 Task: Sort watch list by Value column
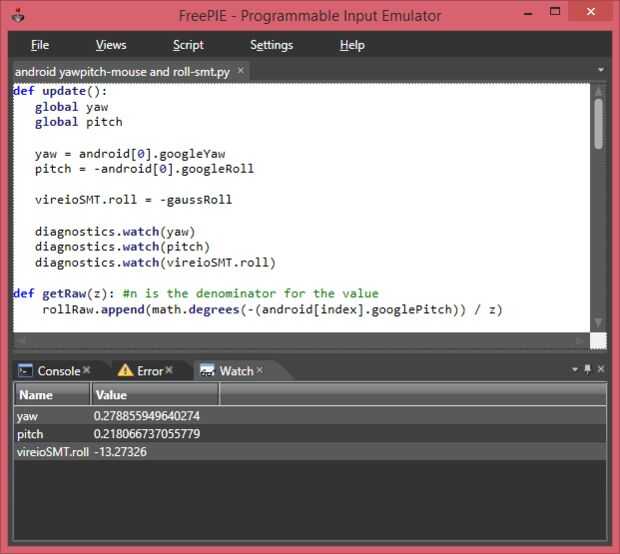click(x=155, y=395)
